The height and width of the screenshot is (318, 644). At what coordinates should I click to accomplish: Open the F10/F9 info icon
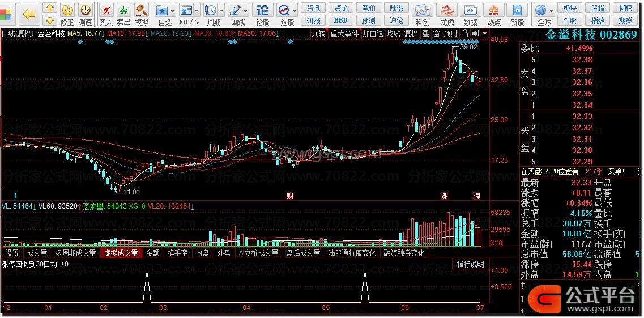186,10
